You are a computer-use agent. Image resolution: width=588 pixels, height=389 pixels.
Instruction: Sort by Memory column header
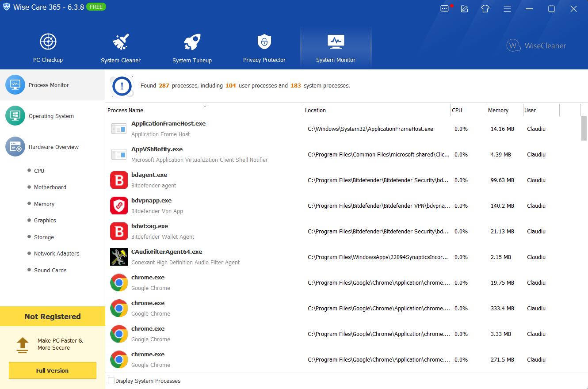tap(498, 110)
